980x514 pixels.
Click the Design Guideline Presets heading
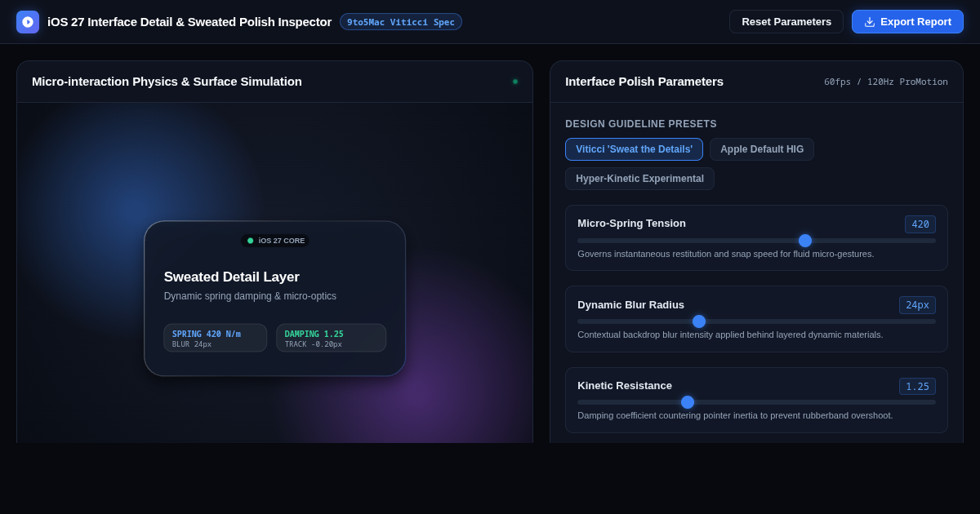pos(641,124)
